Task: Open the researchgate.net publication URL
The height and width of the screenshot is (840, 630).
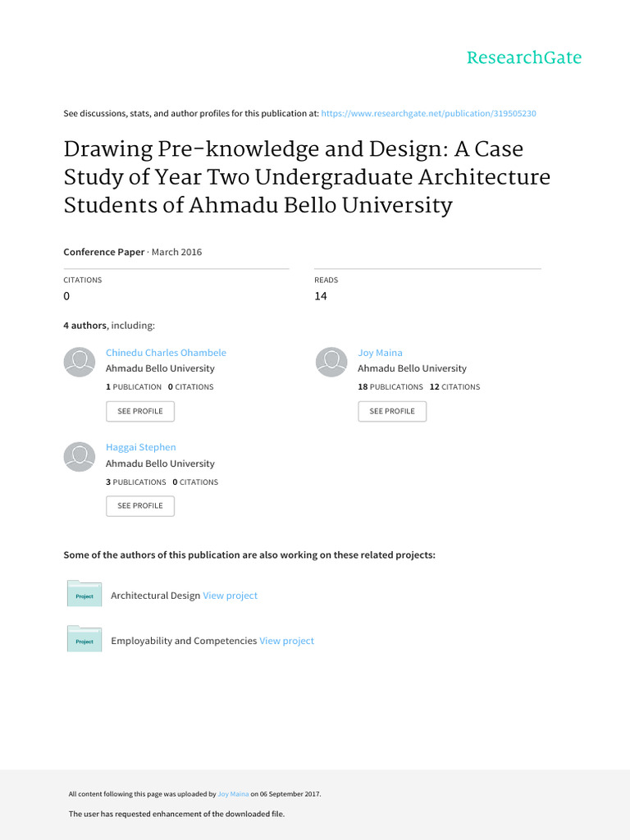Action: 428,113
